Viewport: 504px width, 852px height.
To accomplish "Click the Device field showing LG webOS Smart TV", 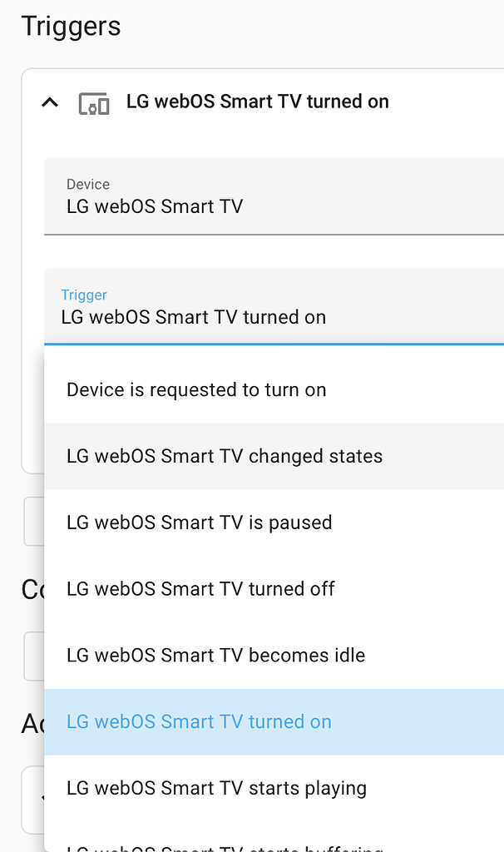I will [250, 197].
